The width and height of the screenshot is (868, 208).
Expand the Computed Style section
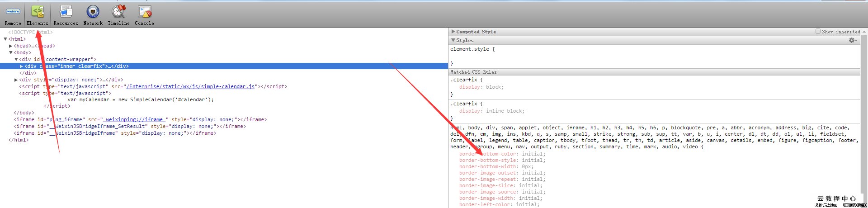[x=453, y=32]
